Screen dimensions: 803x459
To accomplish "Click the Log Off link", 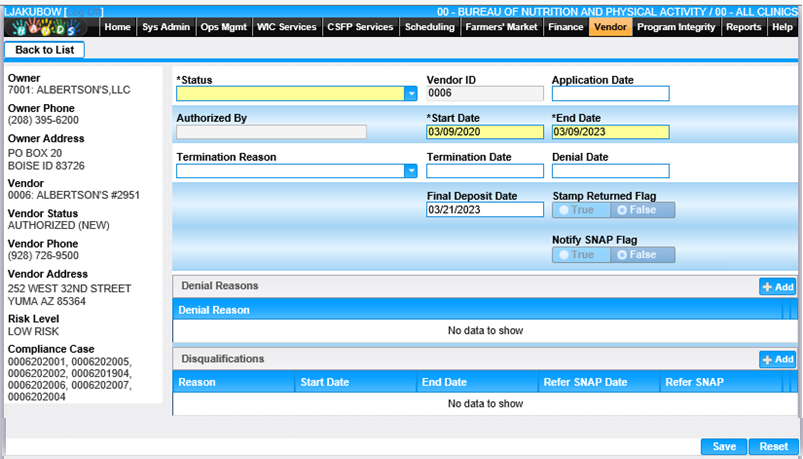I will coord(84,12).
